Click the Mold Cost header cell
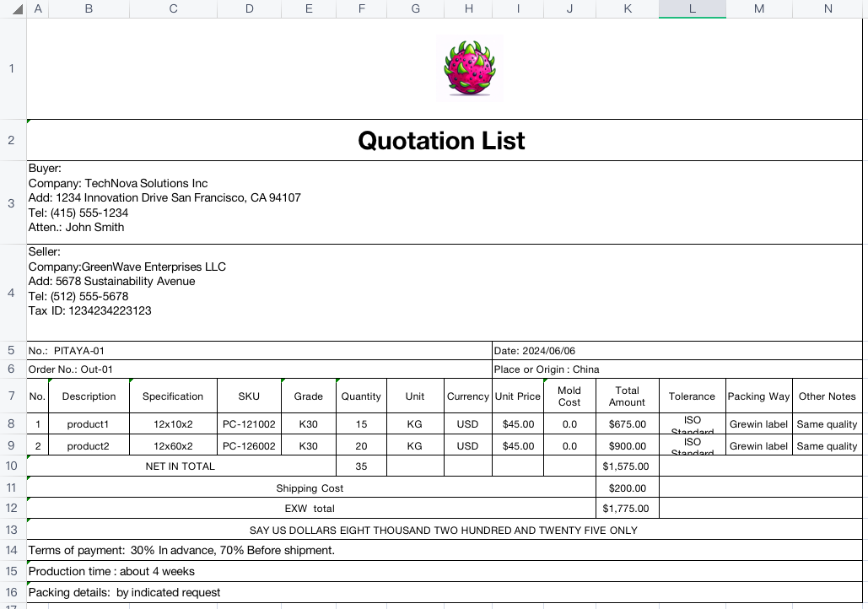 tap(569, 396)
